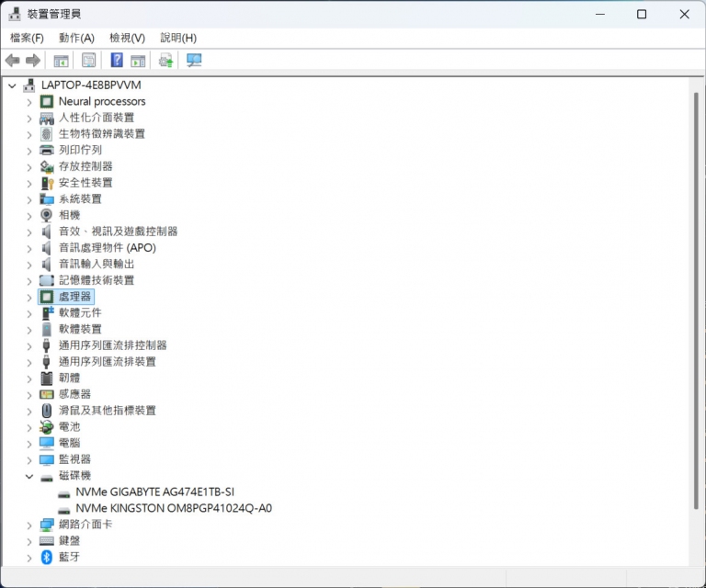Select the mouse icon of 滑鼠及其他指標裝置
The width and height of the screenshot is (706, 588).
click(46, 411)
